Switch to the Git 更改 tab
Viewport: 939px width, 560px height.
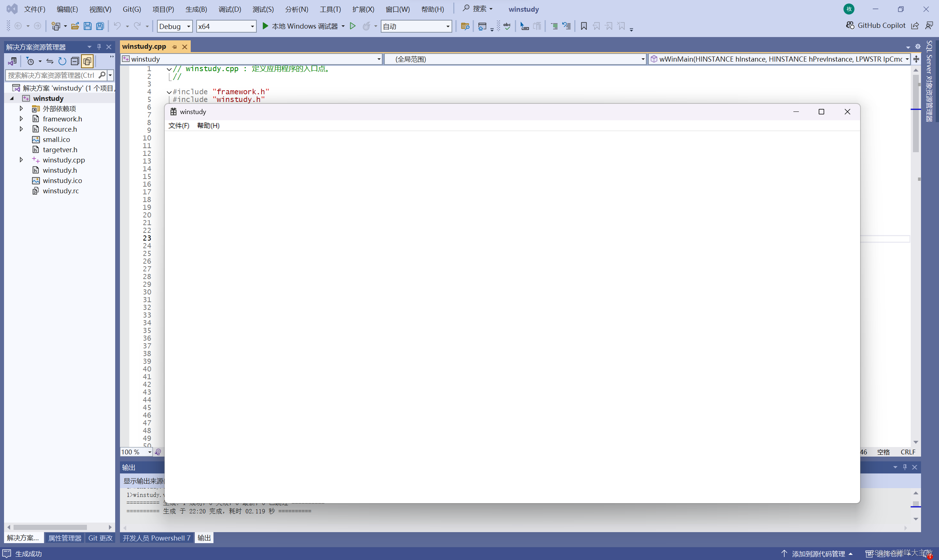(101, 538)
